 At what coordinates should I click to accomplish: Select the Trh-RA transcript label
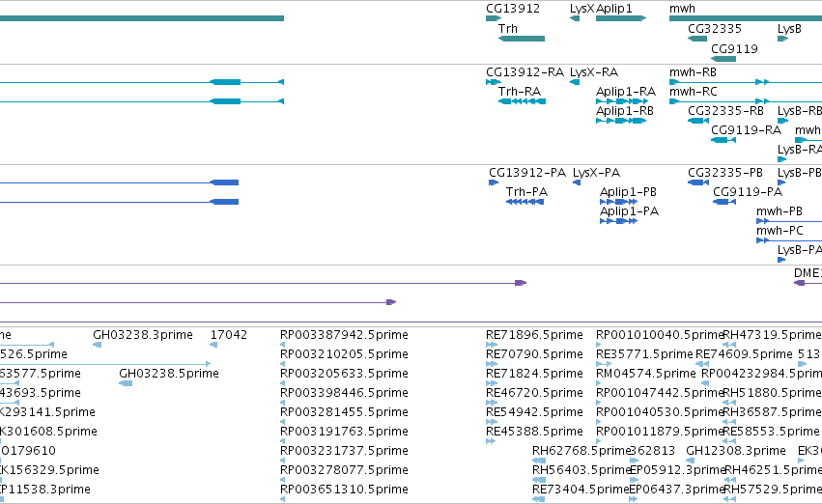pos(519,91)
